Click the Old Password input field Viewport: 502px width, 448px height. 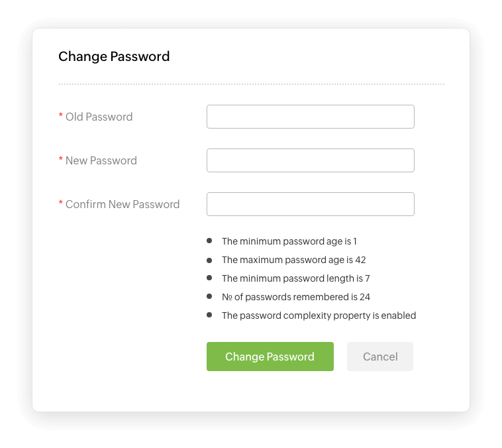310,117
